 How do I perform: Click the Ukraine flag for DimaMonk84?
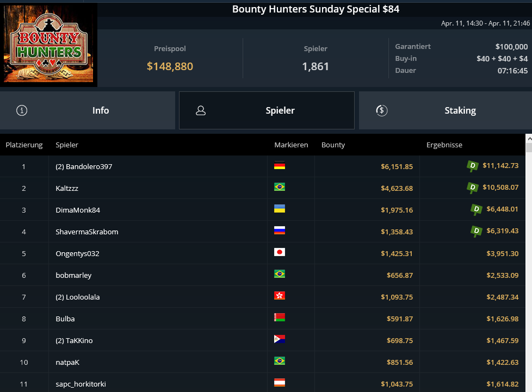[280, 209]
